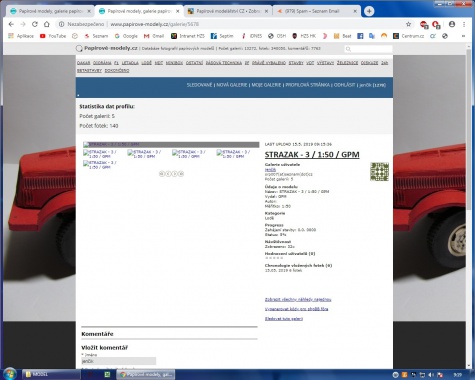The height and width of the screenshot is (380, 475).
Task: Switch to Papírové modelářství CZ tab
Action: tap(228, 11)
